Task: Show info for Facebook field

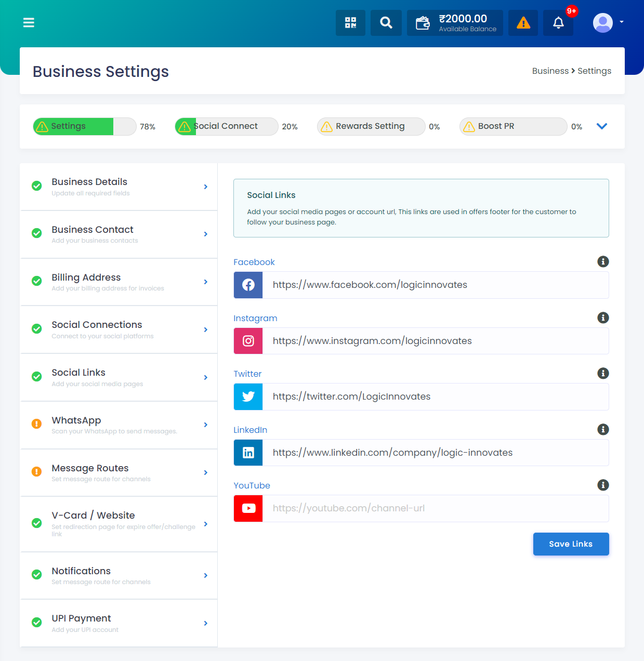Action: [603, 261]
